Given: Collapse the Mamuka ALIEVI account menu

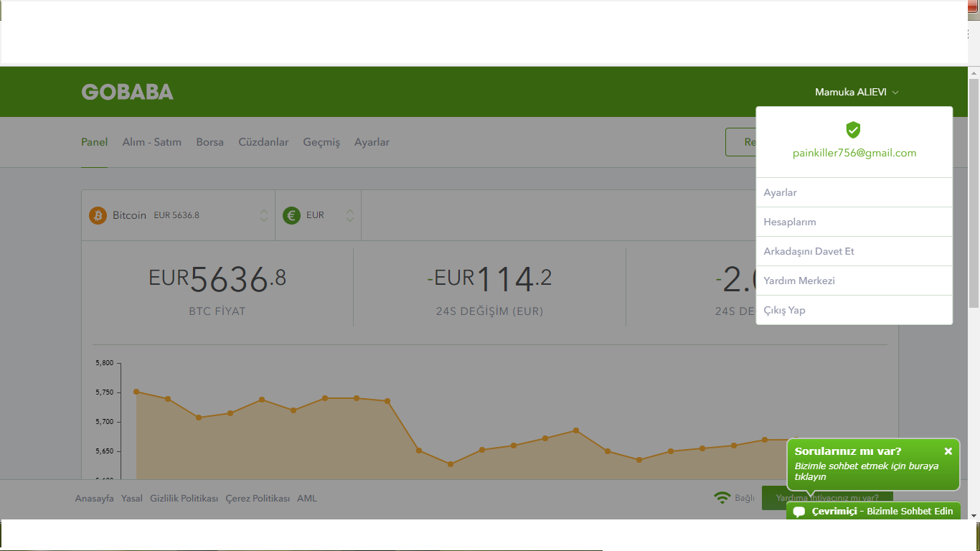Looking at the screenshot, I should click(857, 92).
